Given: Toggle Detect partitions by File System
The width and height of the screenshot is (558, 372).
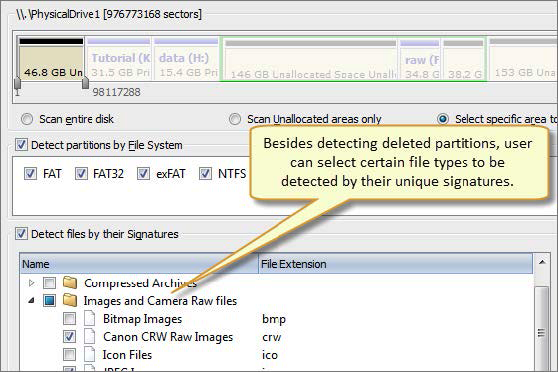Looking at the screenshot, I should [x=21, y=145].
